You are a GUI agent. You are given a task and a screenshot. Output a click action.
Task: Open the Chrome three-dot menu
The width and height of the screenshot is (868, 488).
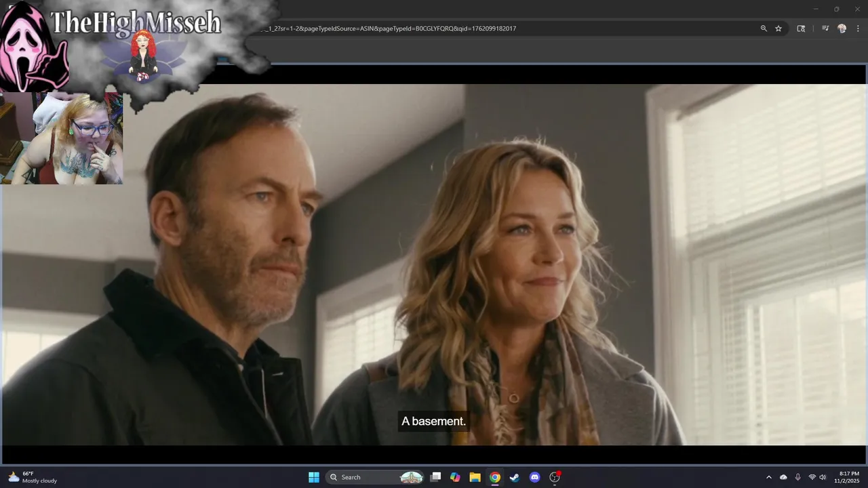(858, 28)
